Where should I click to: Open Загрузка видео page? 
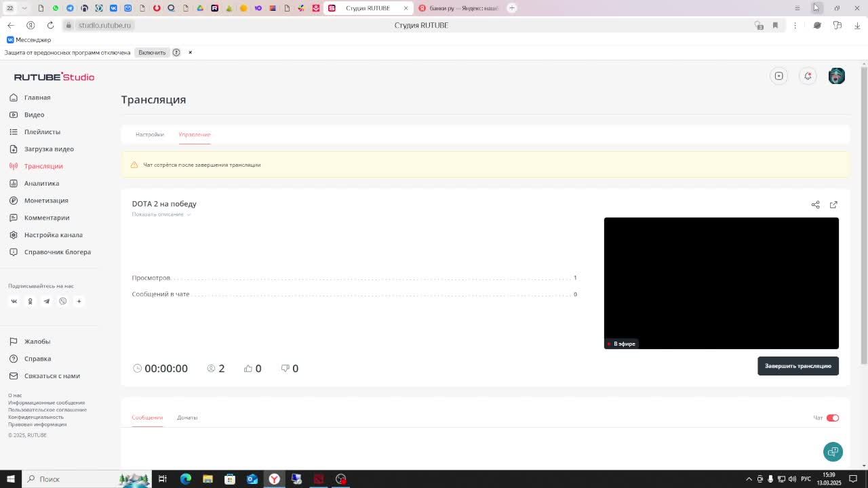tap(41, 149)
